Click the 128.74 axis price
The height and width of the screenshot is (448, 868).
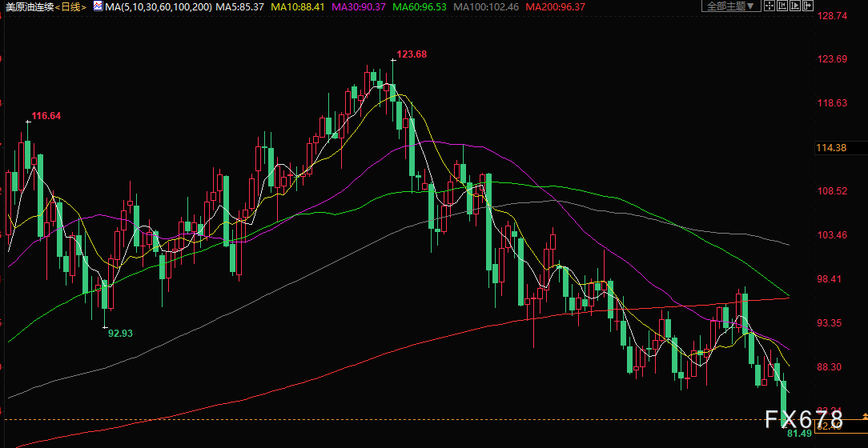point(832,15)
